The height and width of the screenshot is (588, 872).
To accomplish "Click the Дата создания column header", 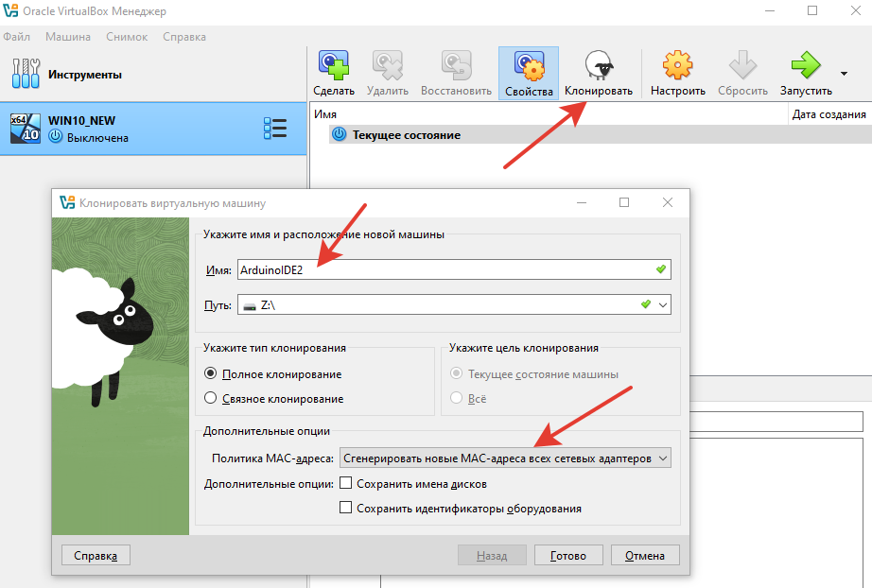I will (x=829, y=114).
